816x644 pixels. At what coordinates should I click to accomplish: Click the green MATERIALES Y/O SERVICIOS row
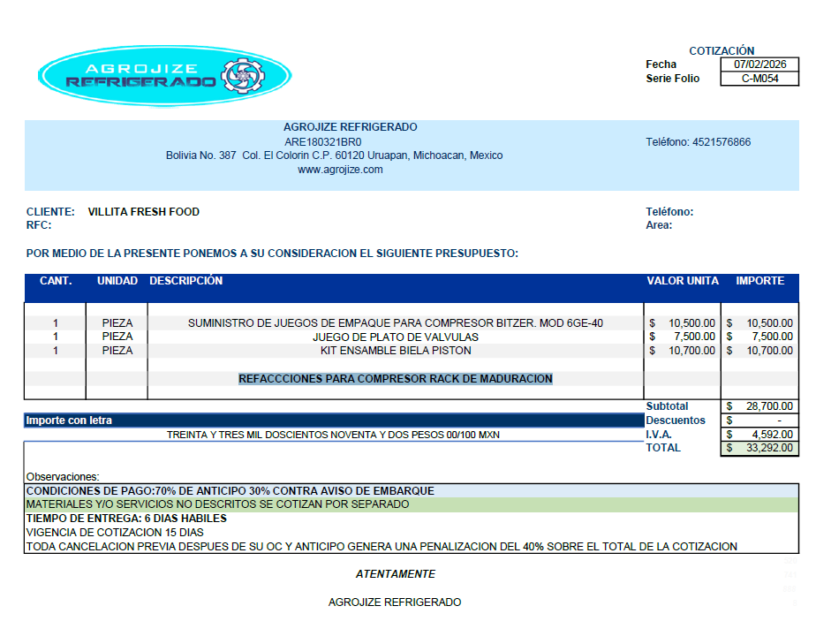[x=411, y=504]
